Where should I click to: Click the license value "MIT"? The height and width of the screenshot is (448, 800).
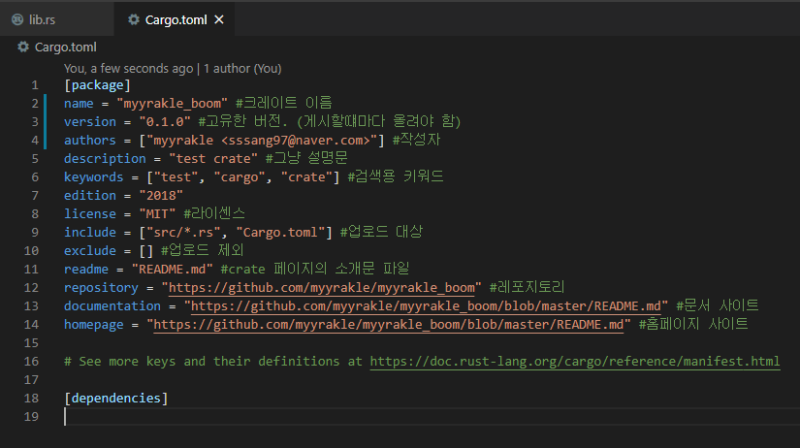(157, 214)
